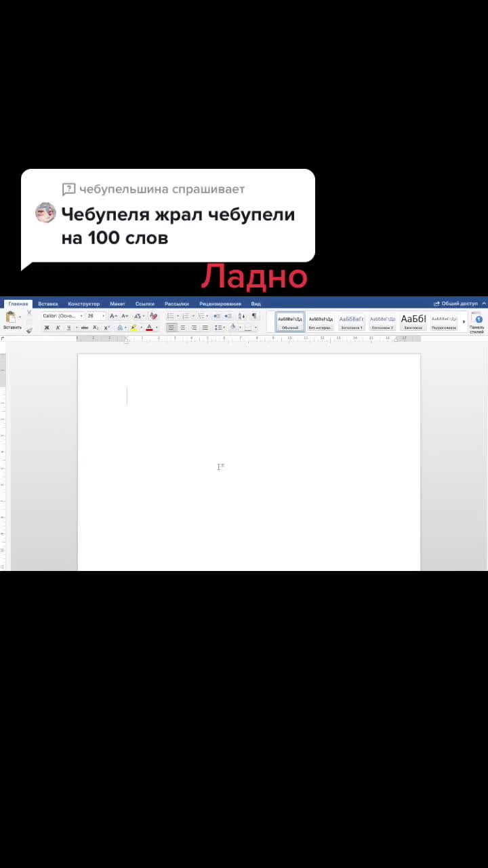488x868 pixels.
Task: Click the shading paint bucket icon
Action: pyautogui.click(x=233, y=328)
